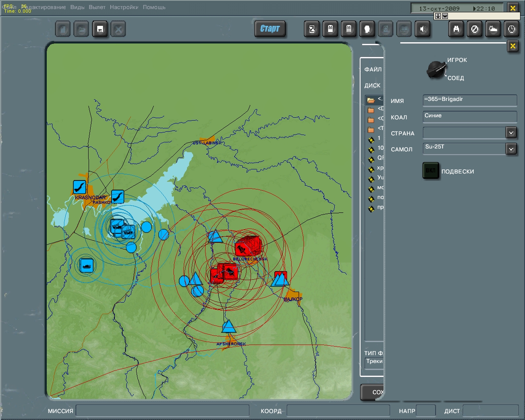Viewport: 525px width, 420px height.
Task: Select the Krasnodar airfield icon on map
Action: click(x=80, y=187)
